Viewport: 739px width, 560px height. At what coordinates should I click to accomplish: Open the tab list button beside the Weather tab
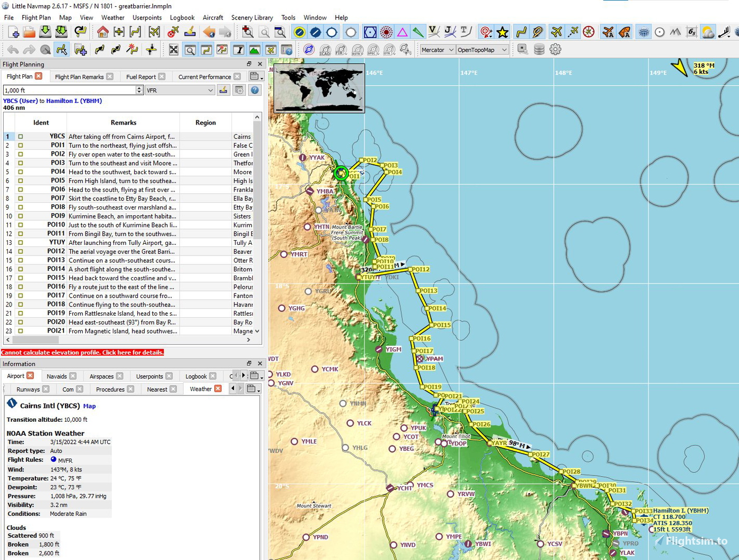pyautogui.click(x=254, y=389)
